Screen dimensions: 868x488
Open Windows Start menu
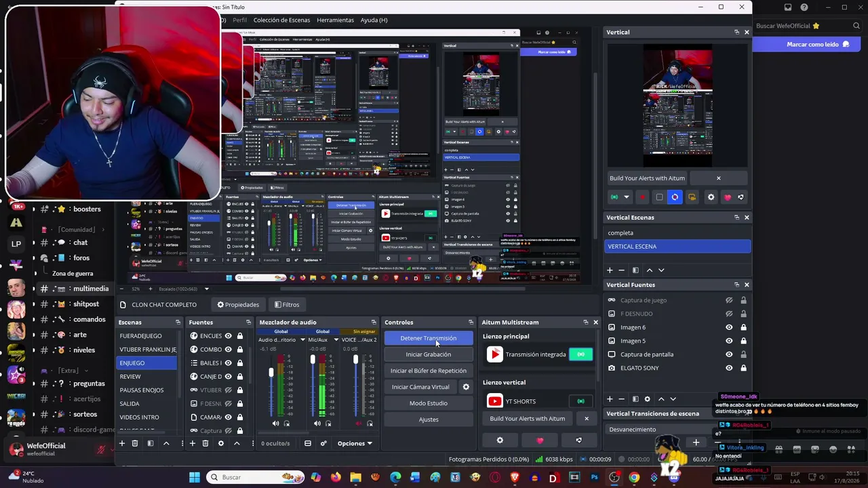pyautogui.click(x=195, y=477)
